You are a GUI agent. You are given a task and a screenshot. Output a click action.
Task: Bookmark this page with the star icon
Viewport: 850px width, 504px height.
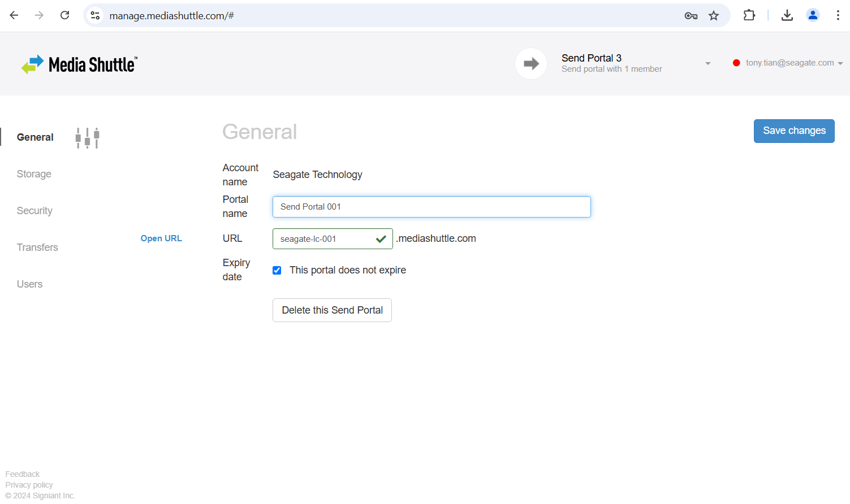(x=714, y=16)
